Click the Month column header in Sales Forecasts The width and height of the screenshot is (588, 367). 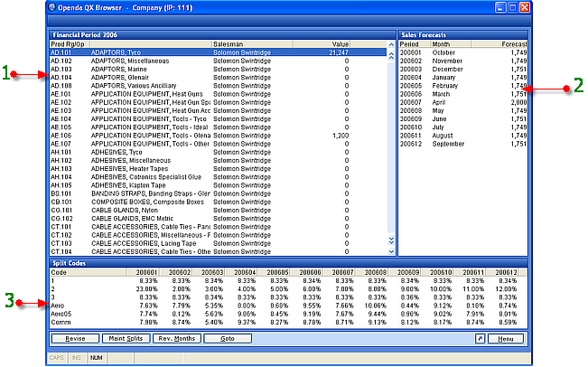click(451, 44)
